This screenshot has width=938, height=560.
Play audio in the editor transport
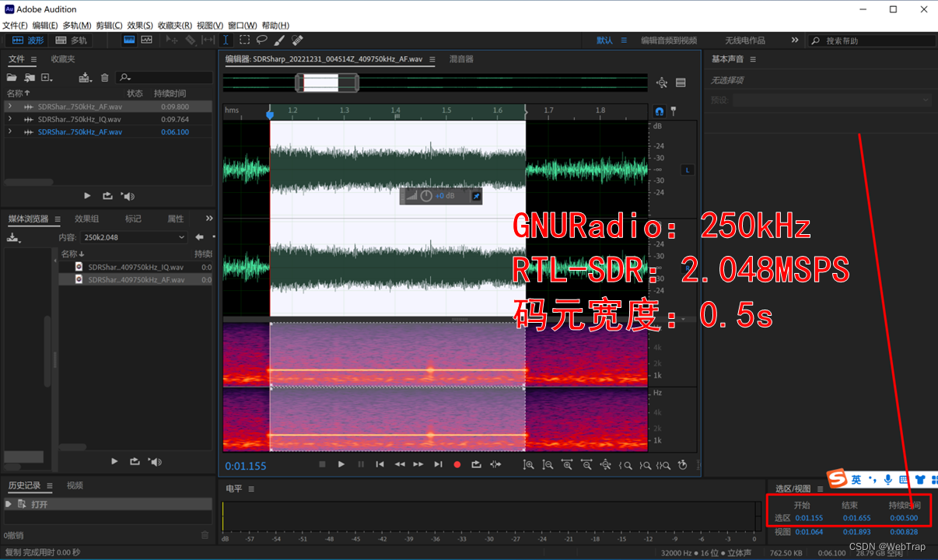341,464
